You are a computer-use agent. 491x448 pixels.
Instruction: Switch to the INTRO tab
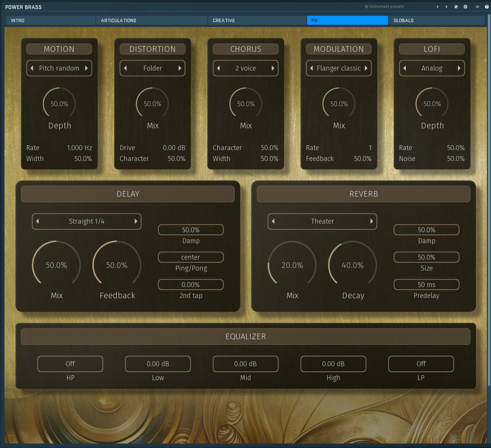click(x=51, y=20)
